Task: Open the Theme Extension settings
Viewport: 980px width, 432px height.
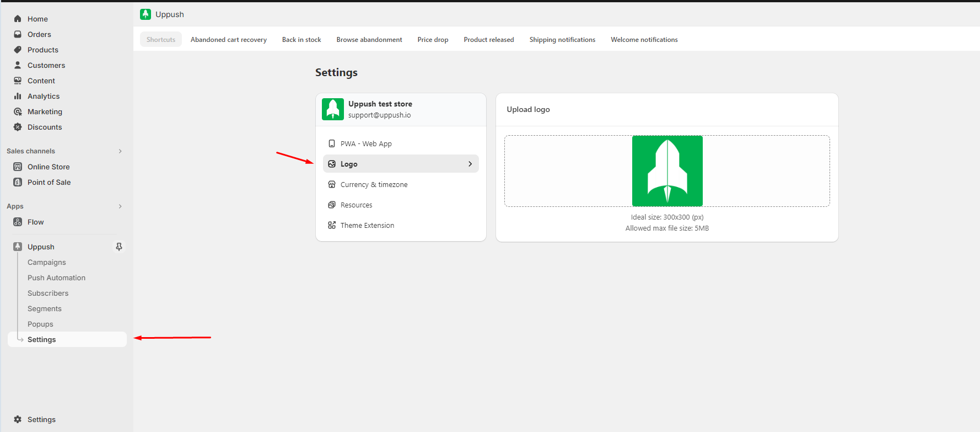Action: pos(367,226)
